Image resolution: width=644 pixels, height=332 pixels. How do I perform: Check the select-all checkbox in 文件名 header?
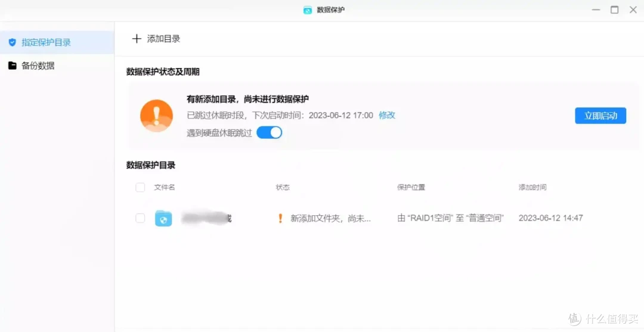tap(140, 188)
